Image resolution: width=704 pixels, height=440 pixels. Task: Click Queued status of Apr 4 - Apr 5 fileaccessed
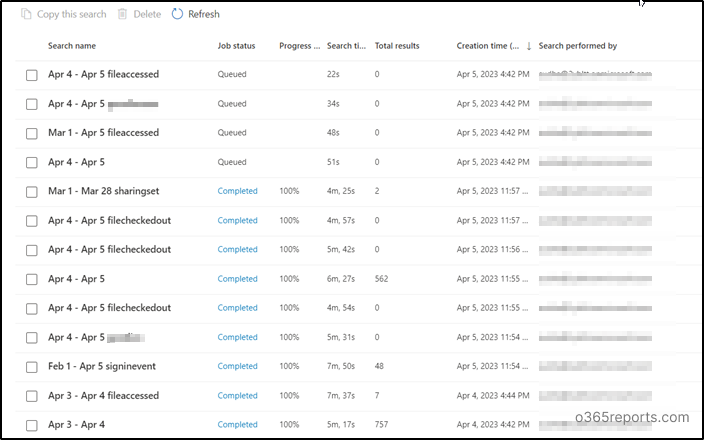pos(232,74)
